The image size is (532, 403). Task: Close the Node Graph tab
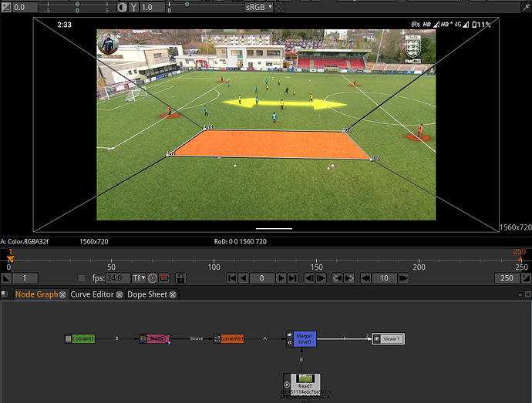tap(63, 294)
